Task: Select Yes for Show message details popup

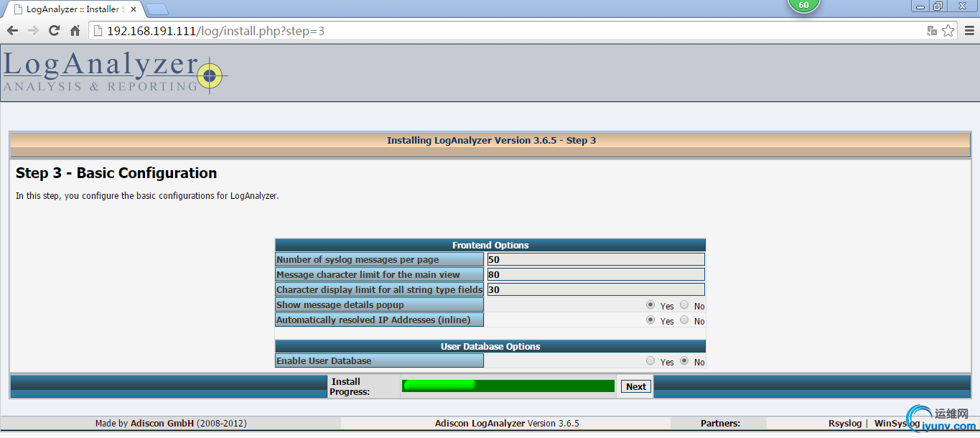Action: 650,304
